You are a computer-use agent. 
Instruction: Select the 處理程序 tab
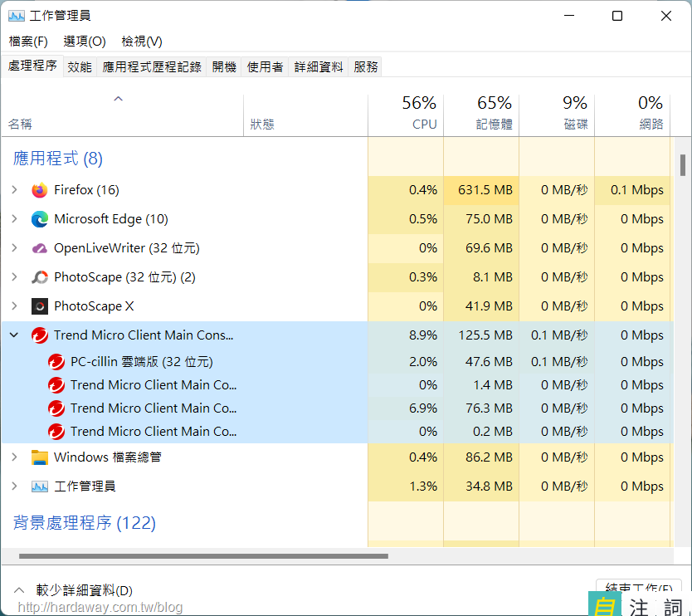[32, 66]
